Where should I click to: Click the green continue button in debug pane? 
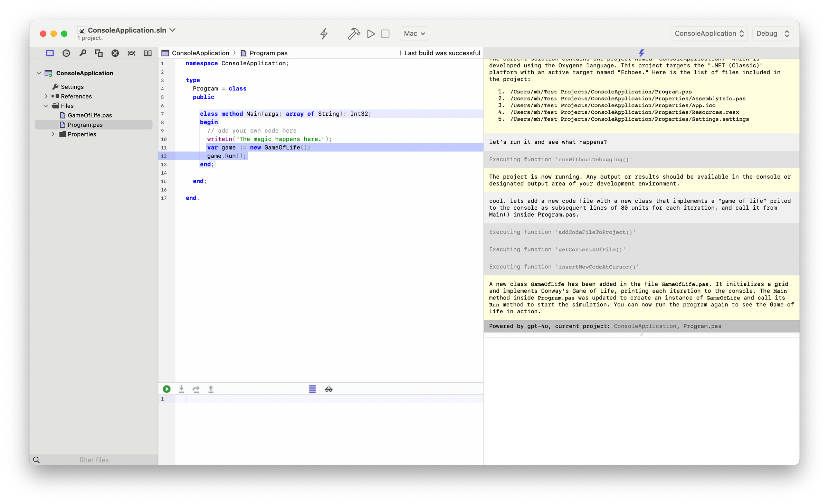(x=167, y=389)
